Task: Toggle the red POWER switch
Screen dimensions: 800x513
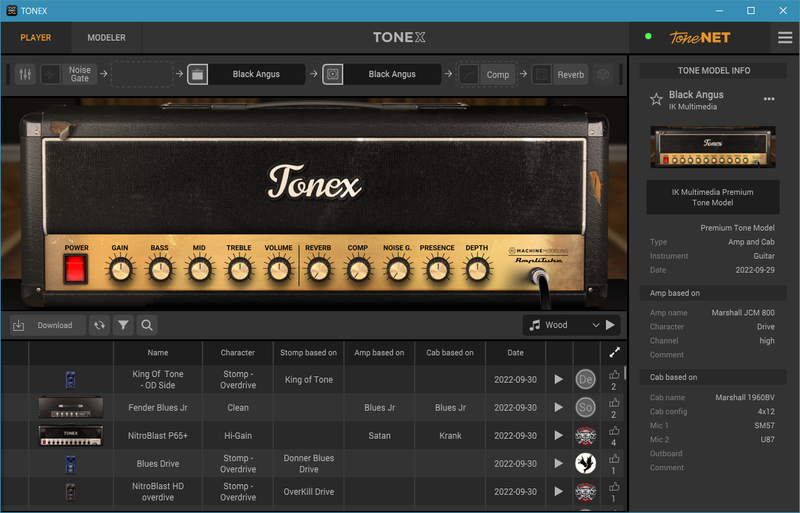Action: 76,269
